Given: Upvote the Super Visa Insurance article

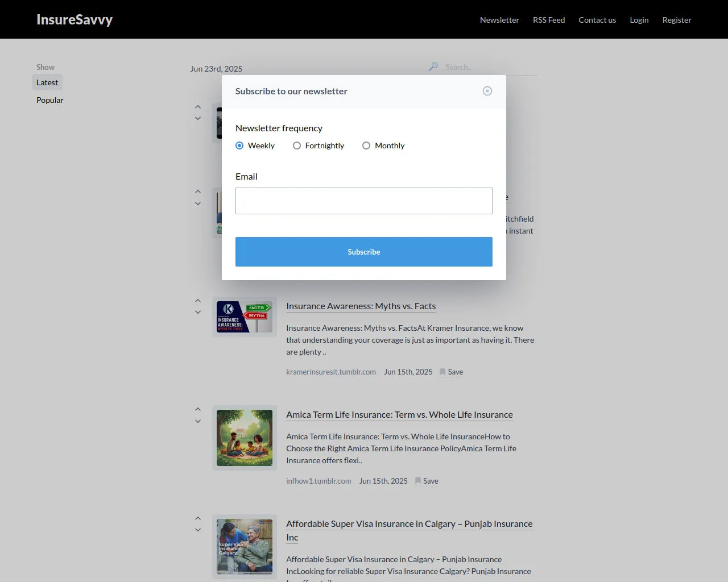Looking at the screenshot, I should [x=198, y=518].
